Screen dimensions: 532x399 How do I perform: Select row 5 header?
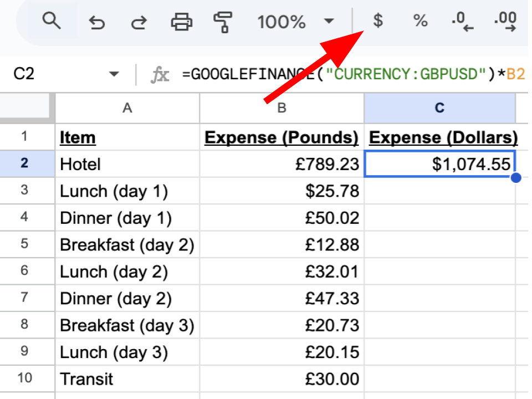coord(24,244)
